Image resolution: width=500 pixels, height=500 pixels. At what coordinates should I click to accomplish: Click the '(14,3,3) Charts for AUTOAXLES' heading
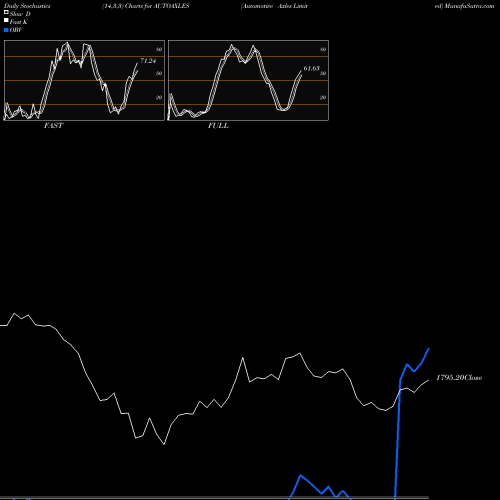pos(146,6)
